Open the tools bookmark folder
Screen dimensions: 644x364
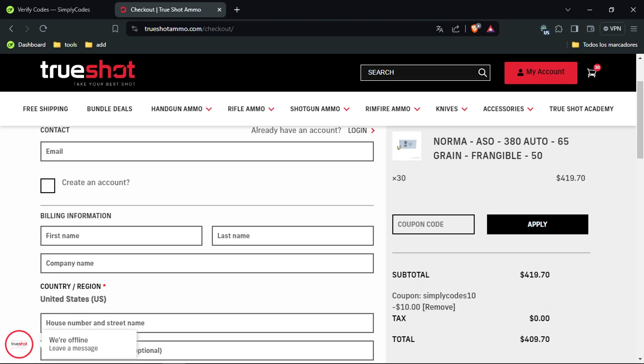point(65,45)
